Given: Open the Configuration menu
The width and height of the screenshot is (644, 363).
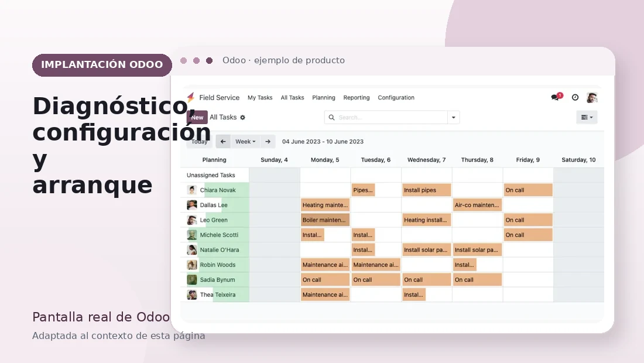Looking at the screenshot, I should (x=396, y=98).
